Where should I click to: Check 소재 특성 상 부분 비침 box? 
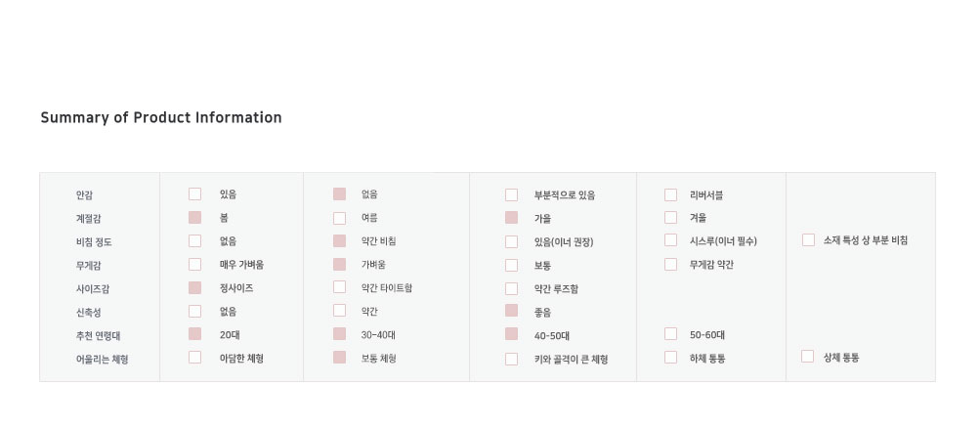pos(809,240)
